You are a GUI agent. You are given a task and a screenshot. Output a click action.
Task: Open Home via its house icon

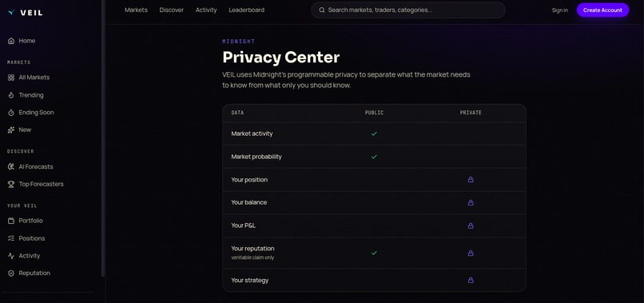(x=11, y=41)
